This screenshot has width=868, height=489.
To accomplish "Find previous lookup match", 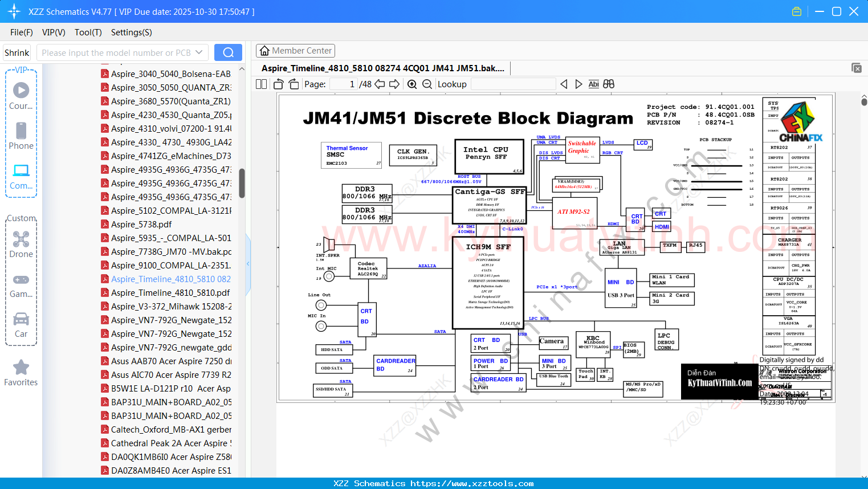I will (564, 84).
